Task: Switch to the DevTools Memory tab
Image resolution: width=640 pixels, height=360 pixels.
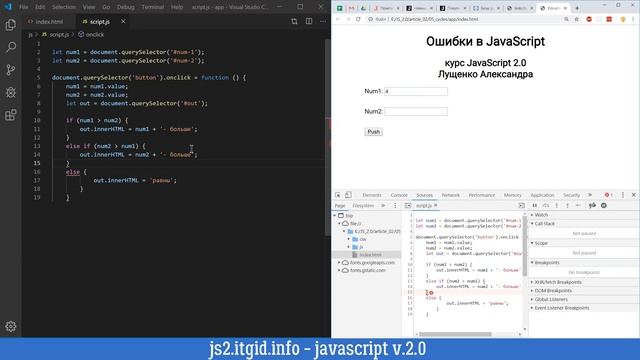Action: click(x=512, y=195)
